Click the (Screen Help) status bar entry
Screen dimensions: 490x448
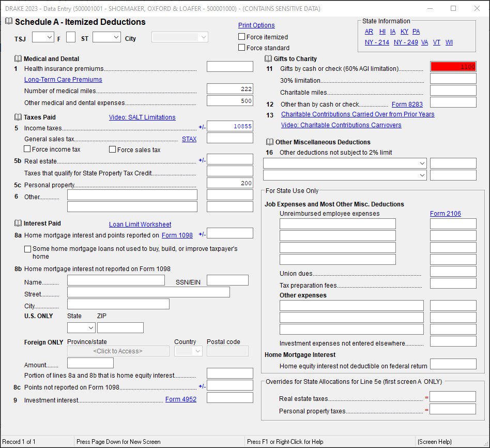pos(434,441)
